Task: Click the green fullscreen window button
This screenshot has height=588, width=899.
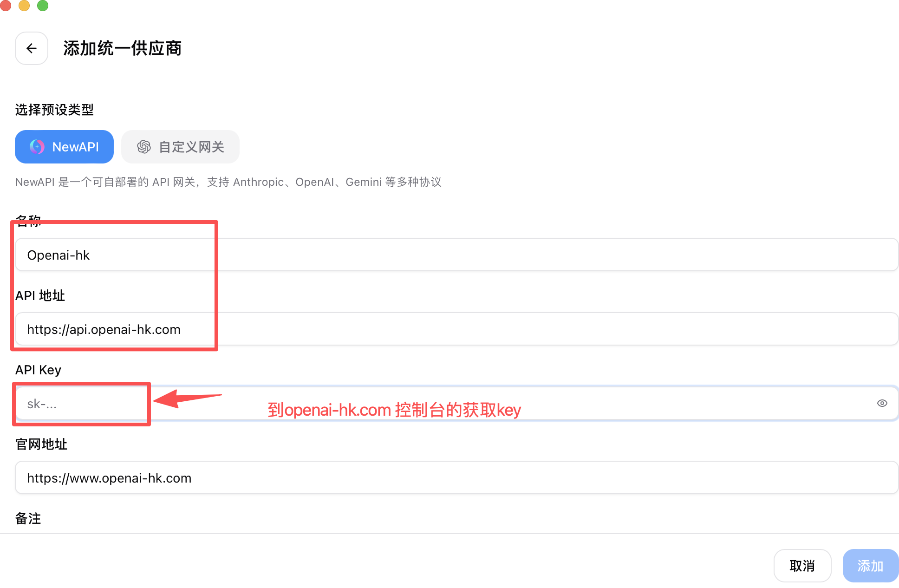Action: [43, 5]
